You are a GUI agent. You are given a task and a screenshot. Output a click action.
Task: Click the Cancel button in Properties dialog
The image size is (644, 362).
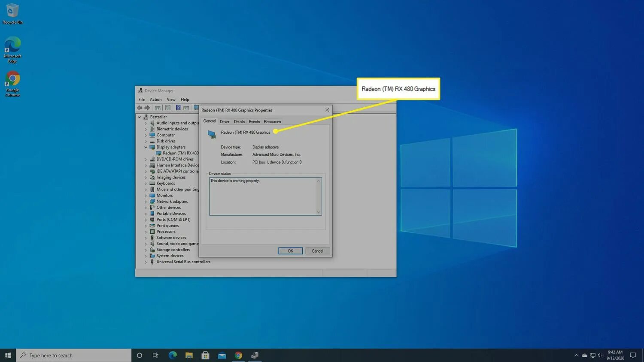click(x=318, y=251)
